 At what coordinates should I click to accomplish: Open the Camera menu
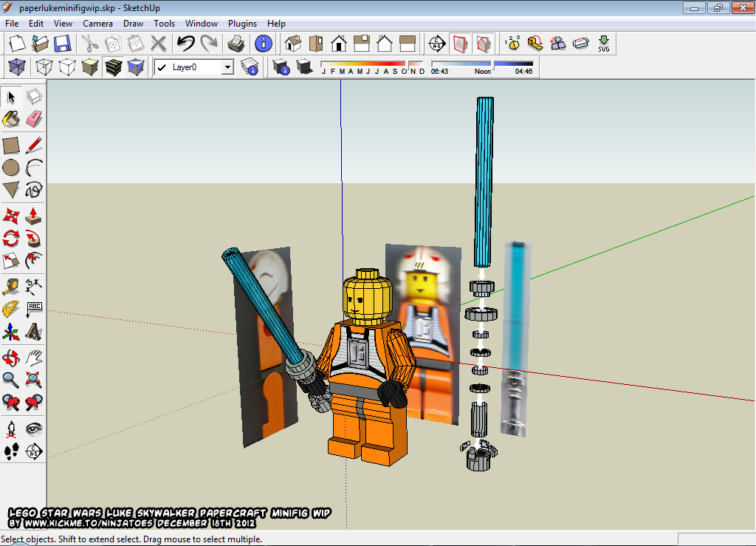click(x=97, y=24)
